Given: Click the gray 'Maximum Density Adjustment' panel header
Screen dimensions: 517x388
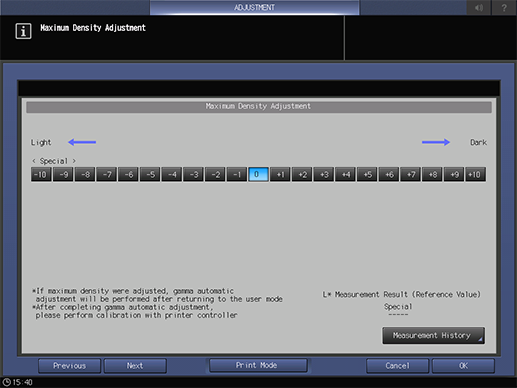Looking at the screenshot, I should tap(259, 107).
